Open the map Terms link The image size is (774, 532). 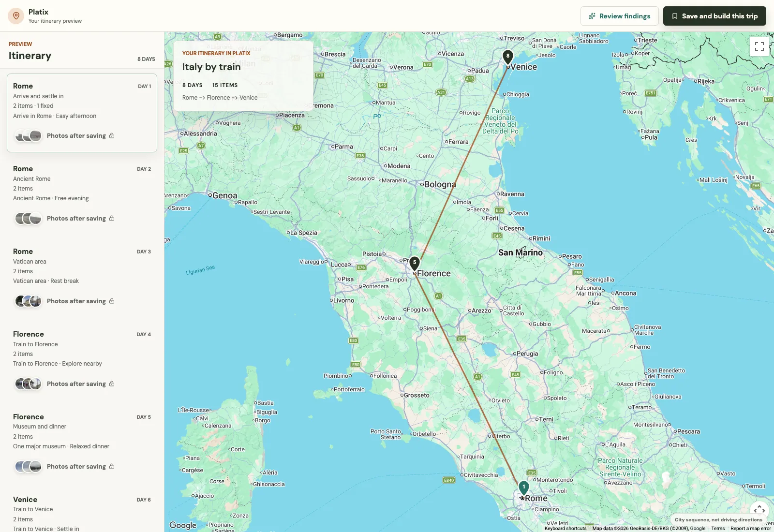click(718, 529)
